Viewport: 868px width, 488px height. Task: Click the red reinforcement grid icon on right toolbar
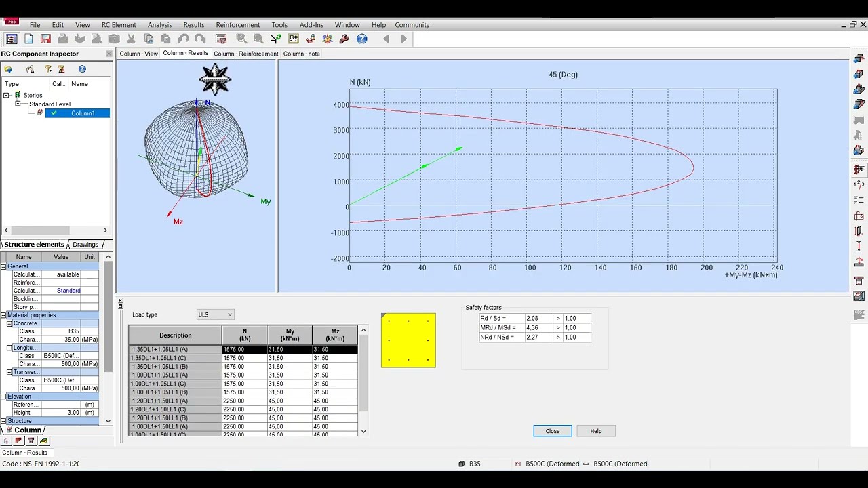859,169
